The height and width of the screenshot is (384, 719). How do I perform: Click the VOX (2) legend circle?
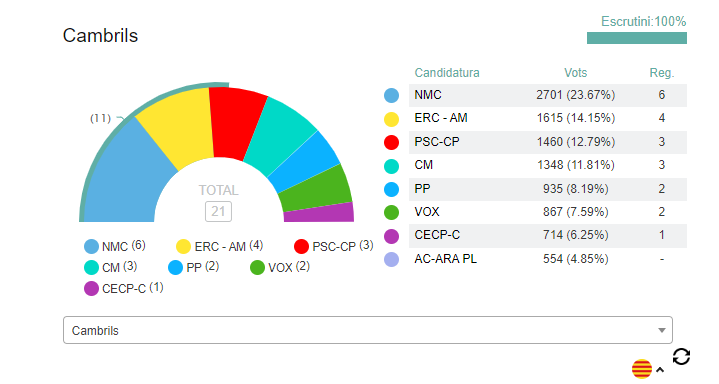click(257, 267)
